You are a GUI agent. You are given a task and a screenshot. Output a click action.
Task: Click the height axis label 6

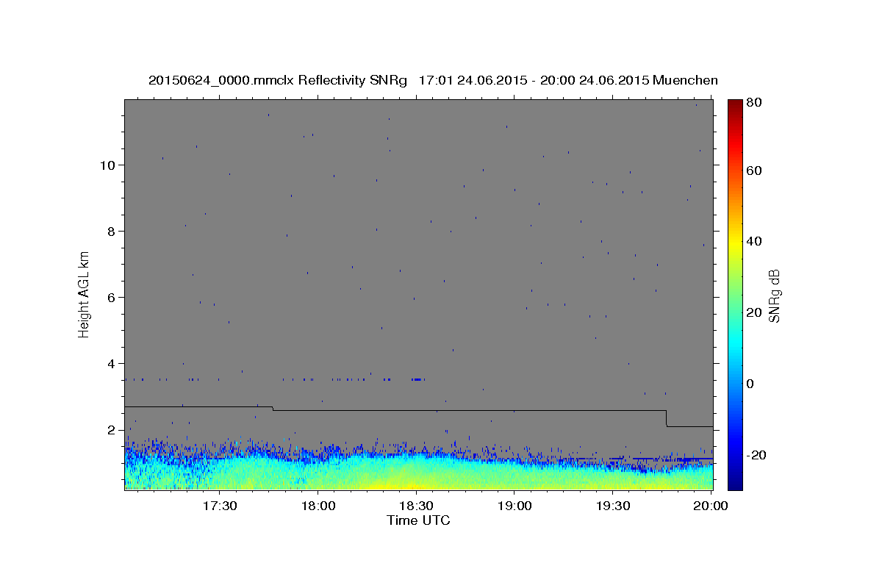tap(110, 297)
